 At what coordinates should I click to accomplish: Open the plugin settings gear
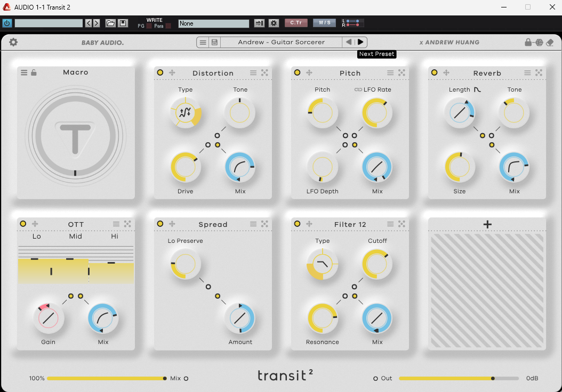point(13,42)
